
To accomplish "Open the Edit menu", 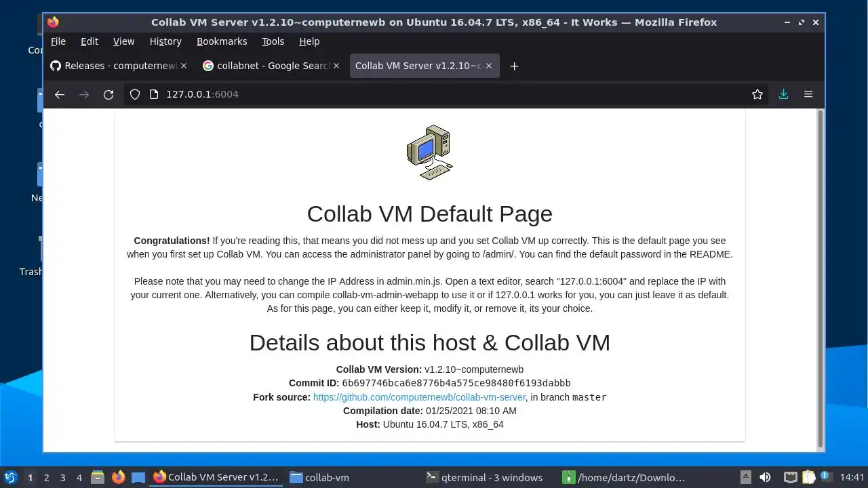I will click(90, 41).
